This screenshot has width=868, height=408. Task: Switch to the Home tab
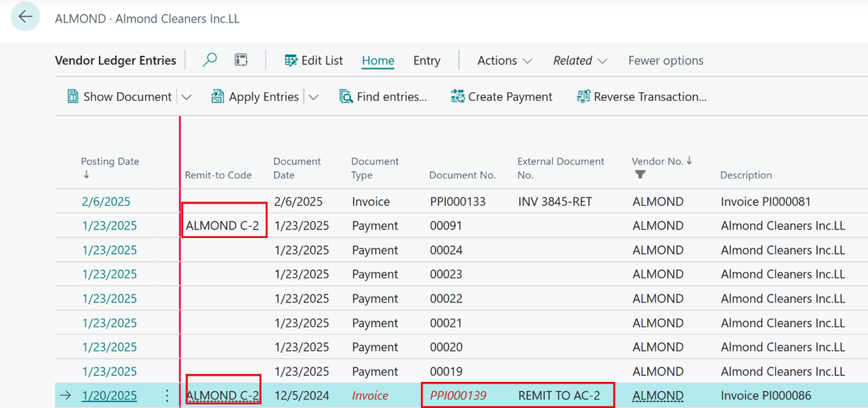[378, 60]
